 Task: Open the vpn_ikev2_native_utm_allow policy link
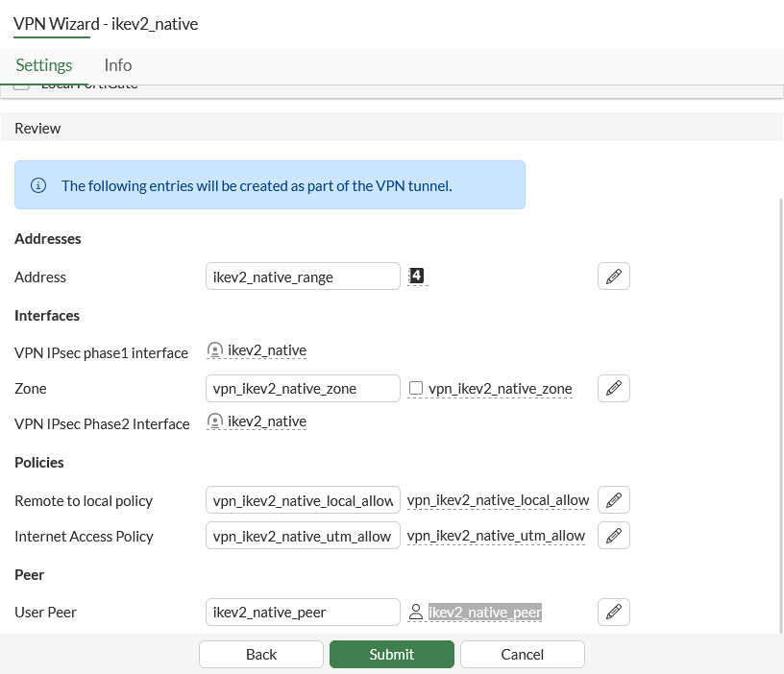point(496,536)
